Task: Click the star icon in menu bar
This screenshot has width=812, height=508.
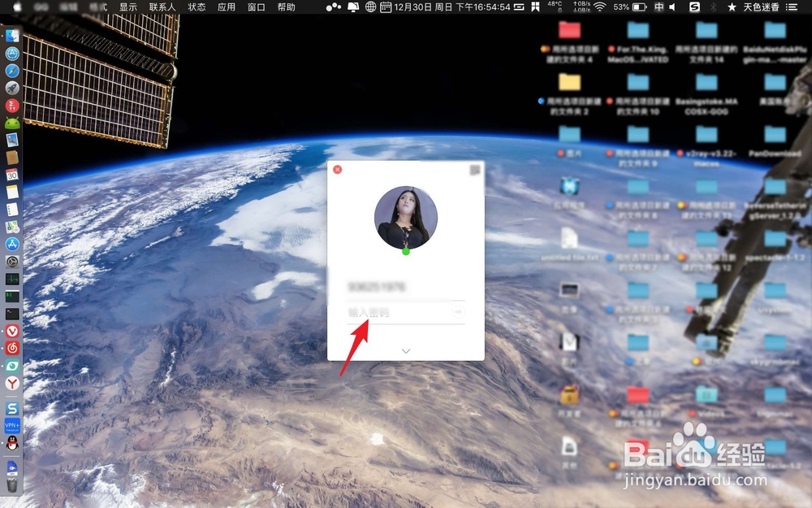Action: pos(732,7)
